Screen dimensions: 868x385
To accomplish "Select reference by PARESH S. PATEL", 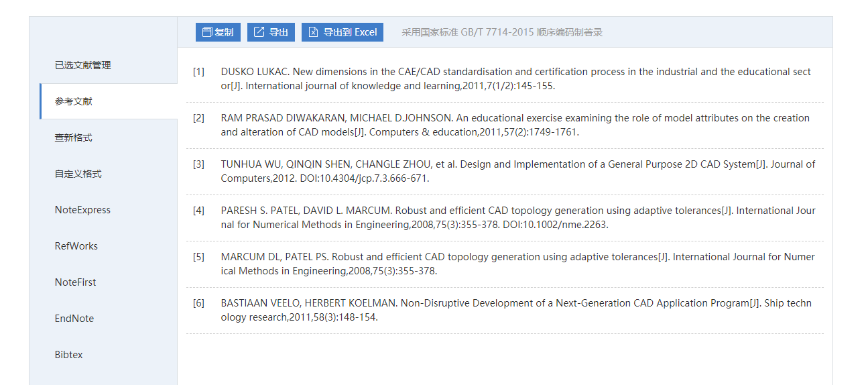I will [x=517, y=218].
